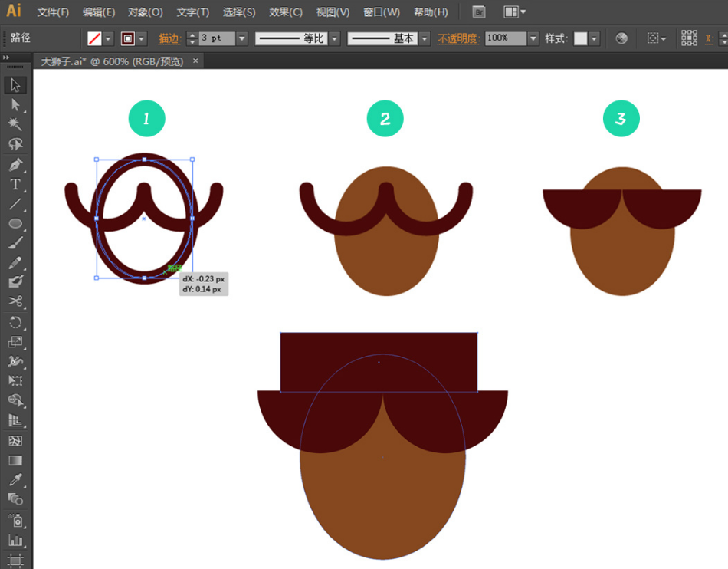Open the Bridge (Br) launcher
The height and width of the screenshot is (569, 728).
[479, 12]
